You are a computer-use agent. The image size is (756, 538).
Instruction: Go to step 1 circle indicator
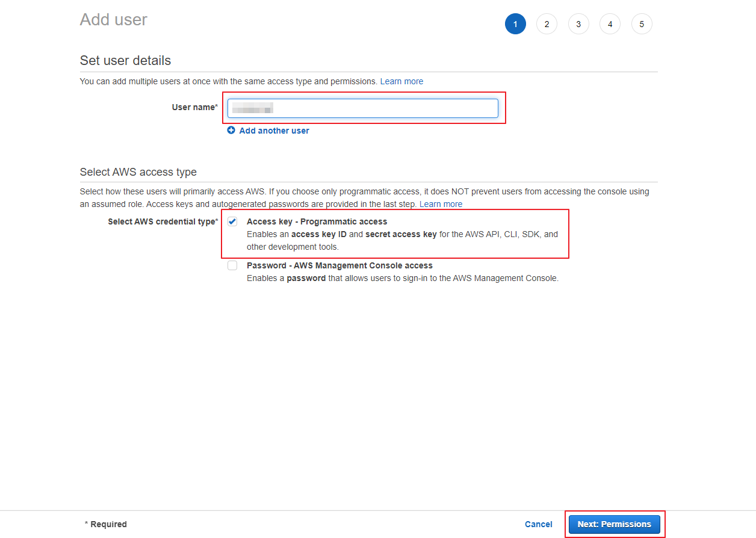(515, 24)
